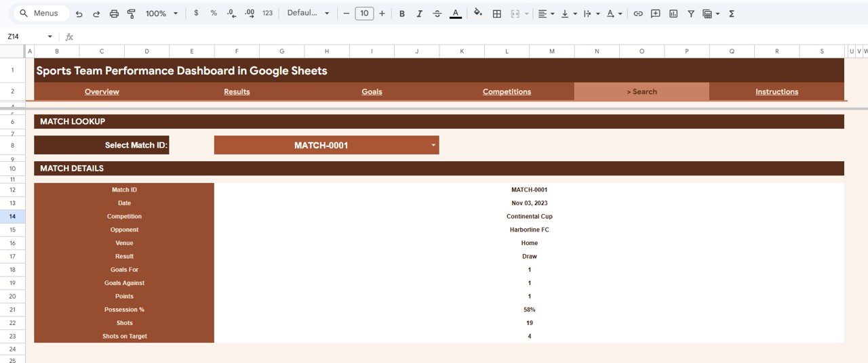Viewport: 868px width, 363px height.
Task: Click the Draw result value
Action: coord(530,257)
